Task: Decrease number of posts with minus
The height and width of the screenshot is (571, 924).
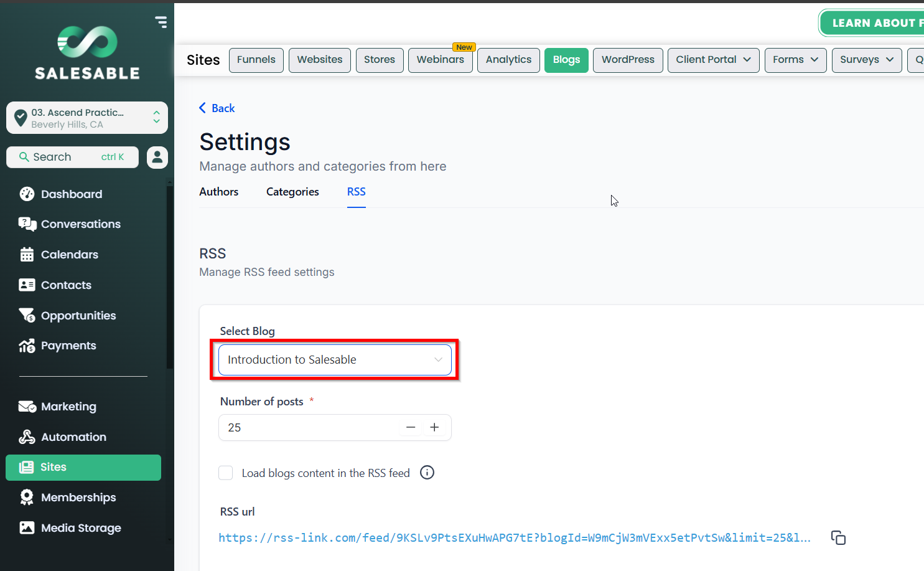Action: 411,427
